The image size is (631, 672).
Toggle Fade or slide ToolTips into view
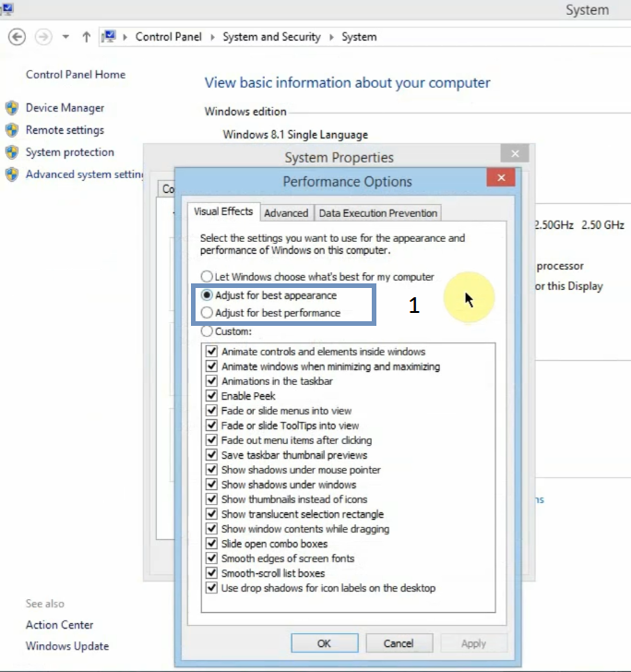click(211, 426)
